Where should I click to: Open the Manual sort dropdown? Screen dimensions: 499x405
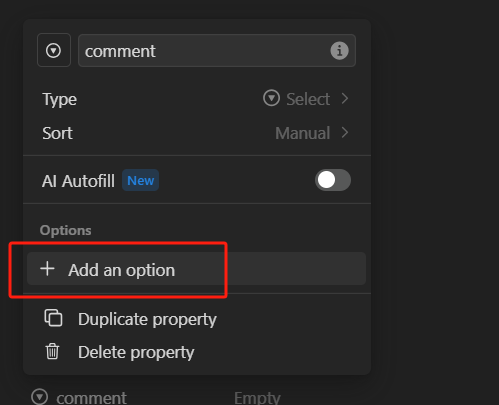[x=312, y=133]
